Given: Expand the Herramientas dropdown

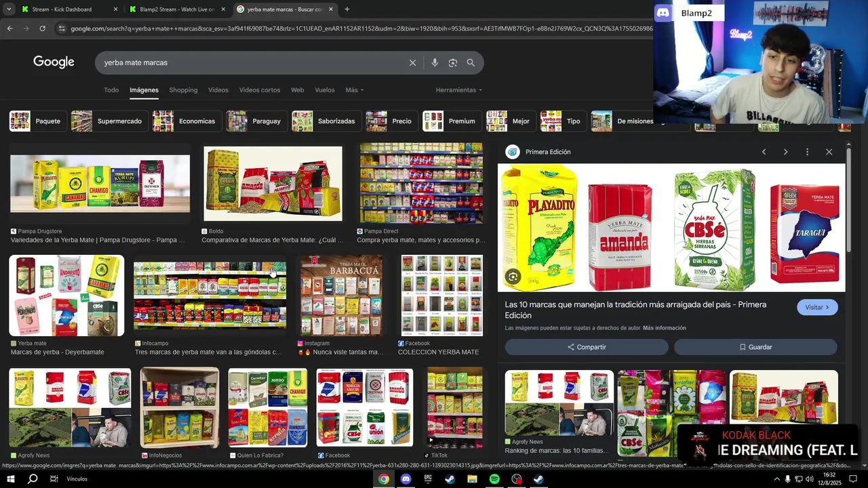Looking at the screenshot, I should tap(459, 90).
